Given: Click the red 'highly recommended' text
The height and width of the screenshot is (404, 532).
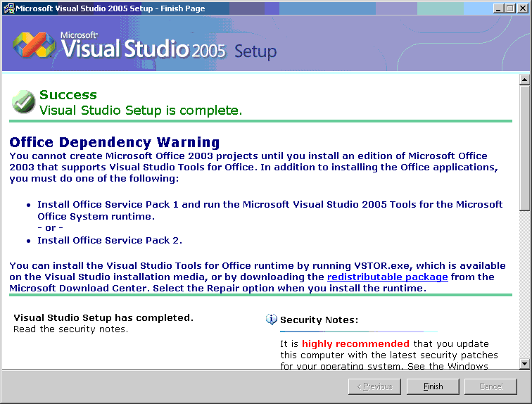Looking at the screenshot, I should [355, 343].
